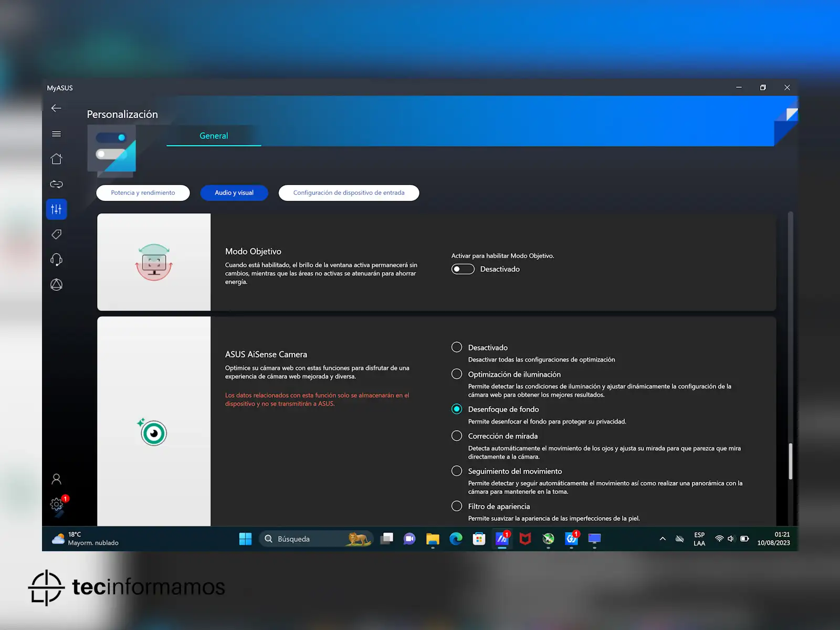
Task: Open the hamburger menu in MyASUS sidebar
Action: click(56, 134)
